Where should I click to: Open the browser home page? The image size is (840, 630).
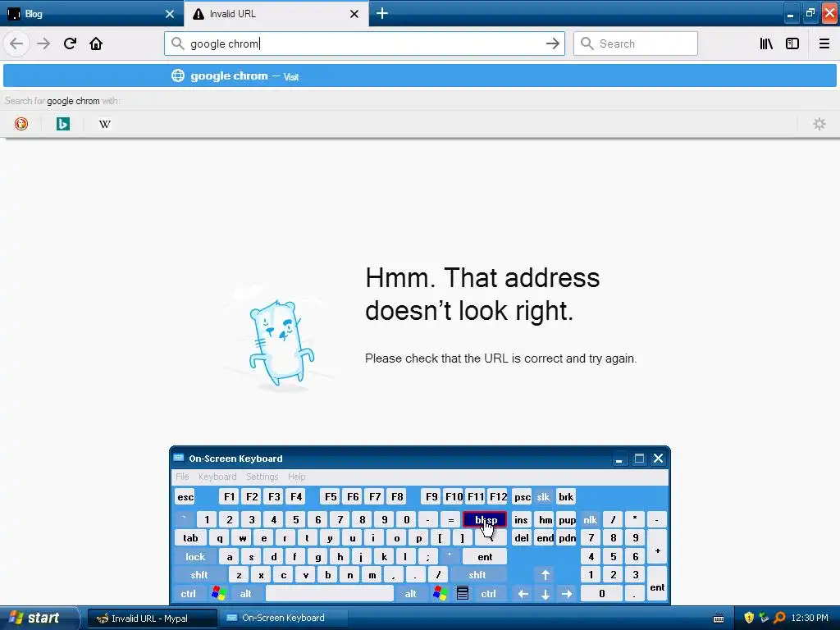point(96,43)
